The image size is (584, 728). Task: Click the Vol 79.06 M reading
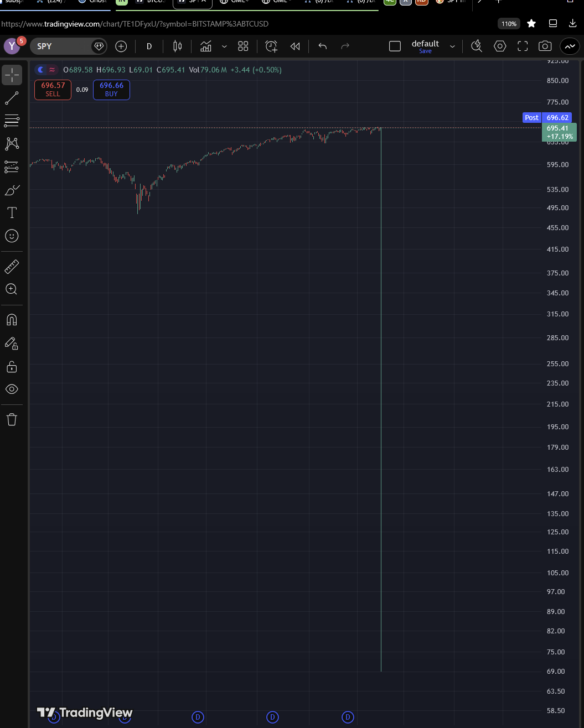click(208, 70)
